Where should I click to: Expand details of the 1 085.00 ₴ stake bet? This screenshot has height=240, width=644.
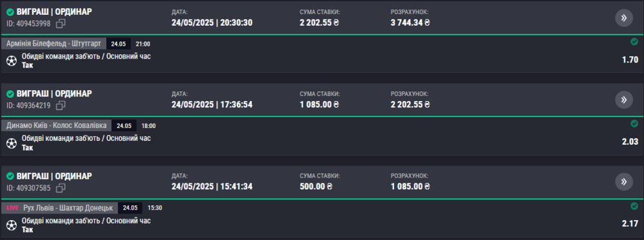coord(624,100)
